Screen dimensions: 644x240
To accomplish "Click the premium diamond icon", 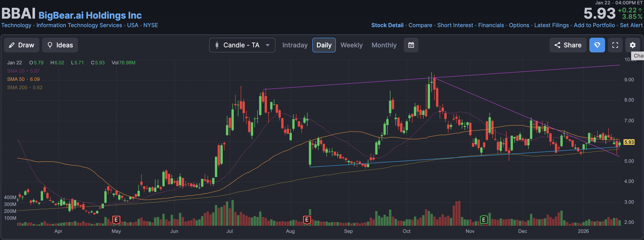I will click(x=597, y=45).
